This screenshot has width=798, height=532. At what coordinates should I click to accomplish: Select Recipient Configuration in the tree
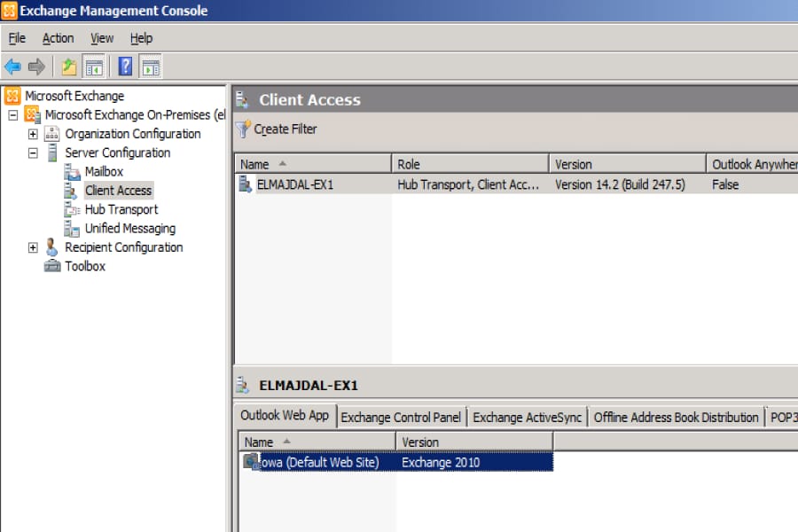[123, 246]
